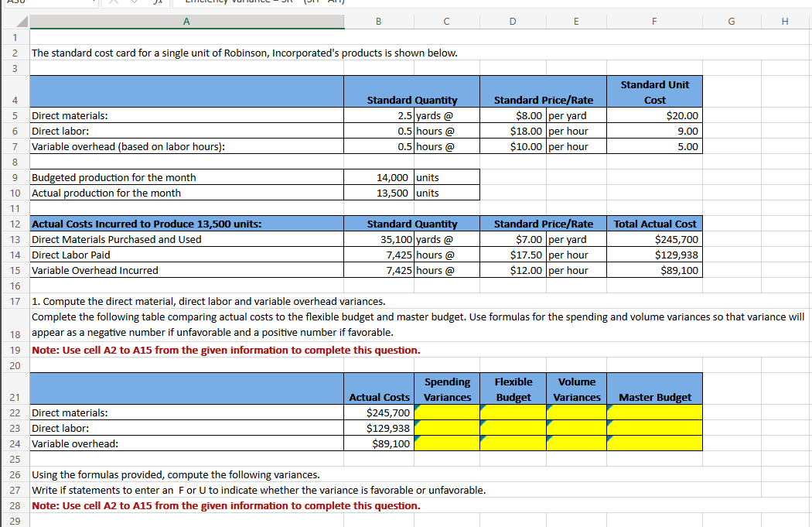
Task: Select column A header
Action: [186, 21]
